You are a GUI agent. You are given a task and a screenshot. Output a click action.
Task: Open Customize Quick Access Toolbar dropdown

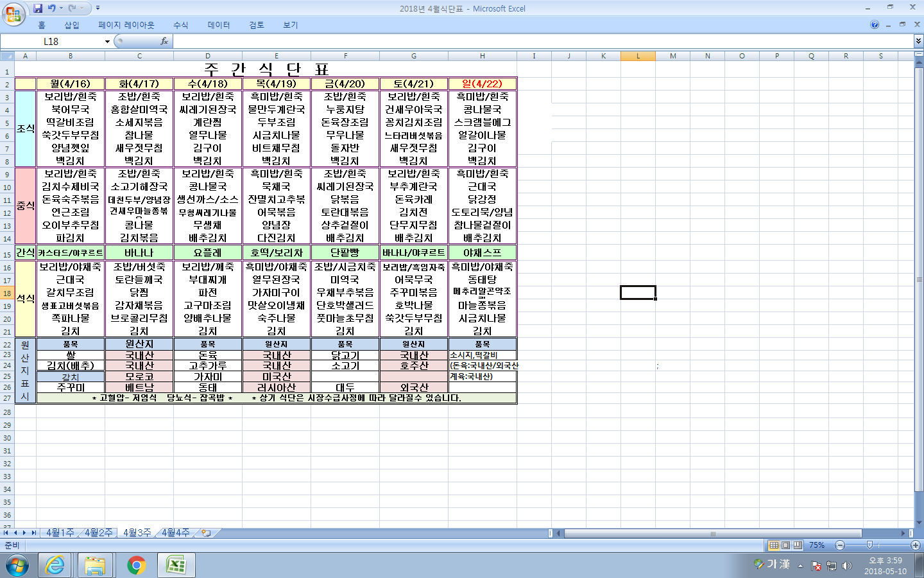click(x=98, y=8)
